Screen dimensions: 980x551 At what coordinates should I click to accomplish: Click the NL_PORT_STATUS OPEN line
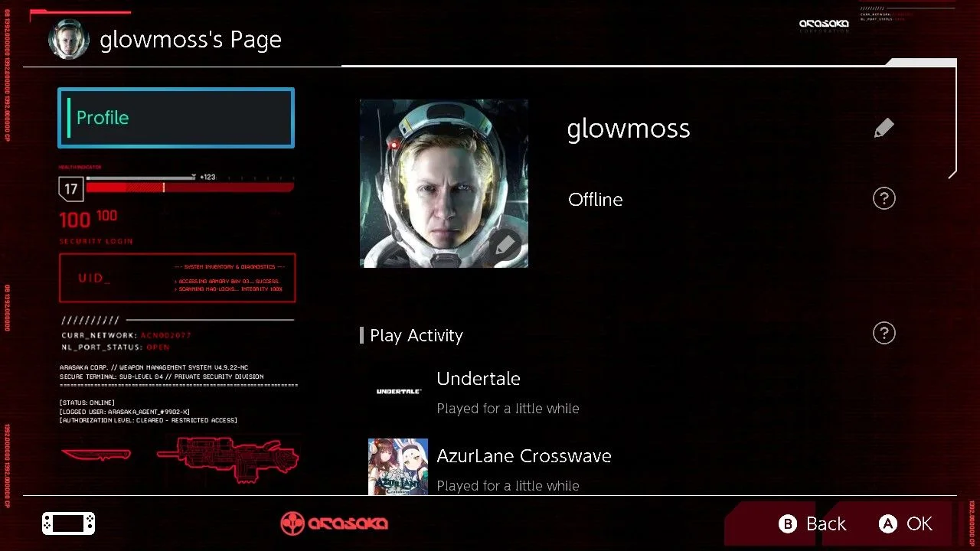pos(116,347)
